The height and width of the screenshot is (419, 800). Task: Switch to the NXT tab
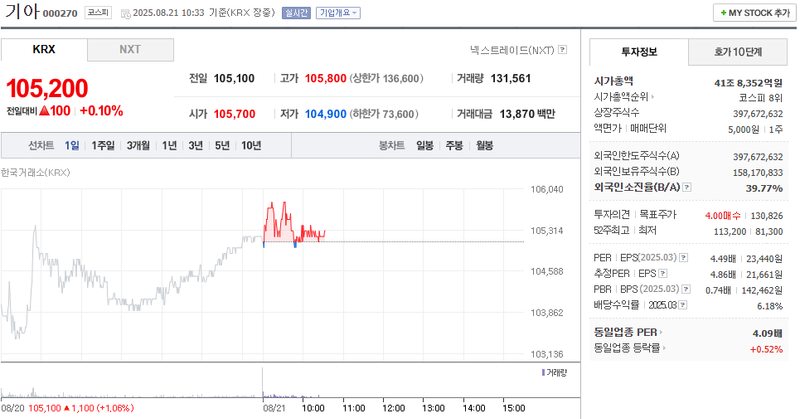(130, 50)
